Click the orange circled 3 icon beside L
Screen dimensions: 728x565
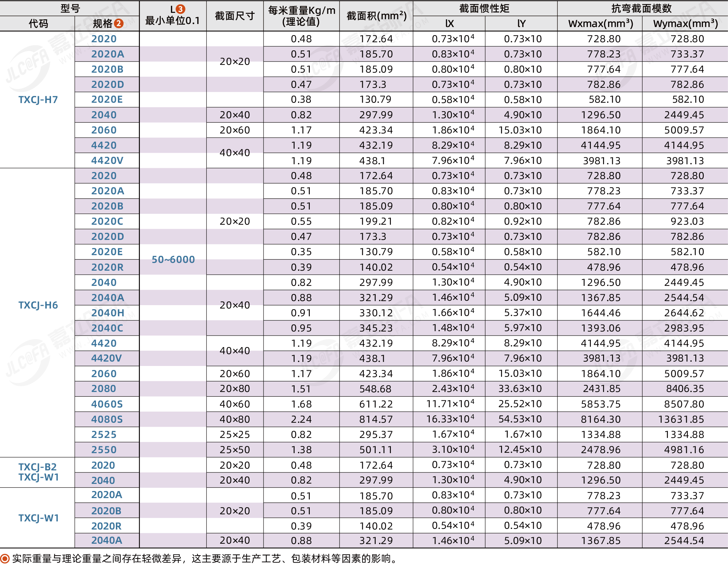[x=181, y=9]
